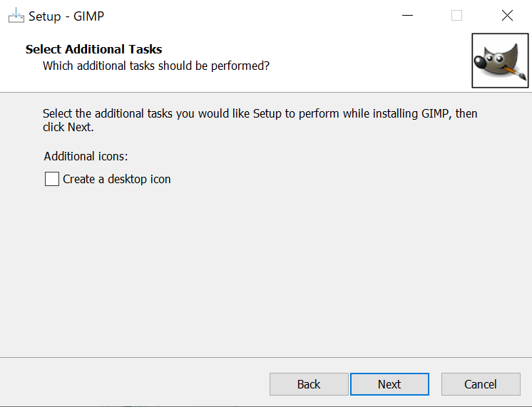This screenshot has height=407, width=532.
Task: Click the word "Setup" in the window title
Action: pyautogui.click(x=44, y=16)
